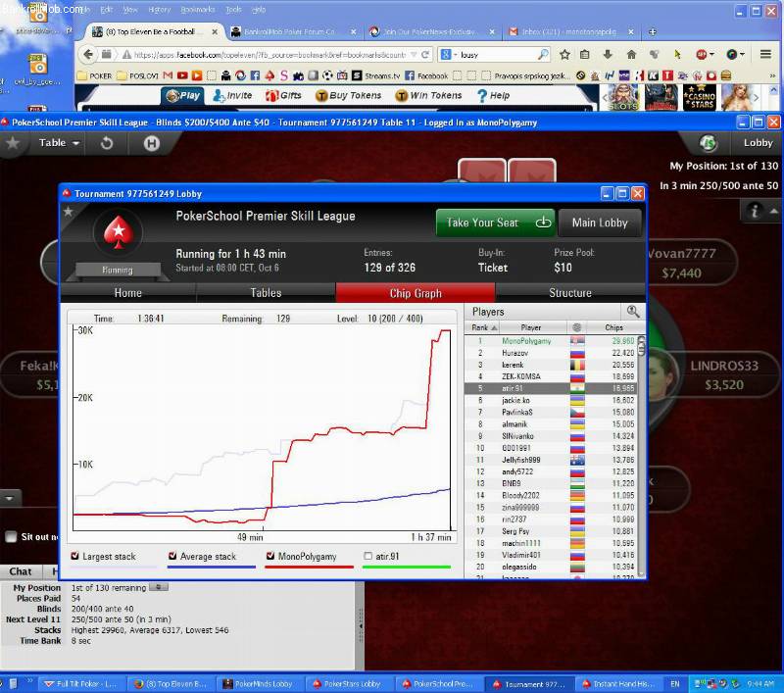This screenshot has width=784, height=693.
Task: Click the Main Lobby button
Action: (600, 223)
